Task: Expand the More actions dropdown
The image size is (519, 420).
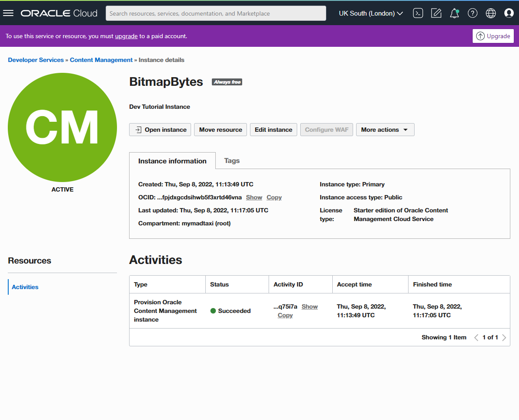Action: [x=385, y=130]
